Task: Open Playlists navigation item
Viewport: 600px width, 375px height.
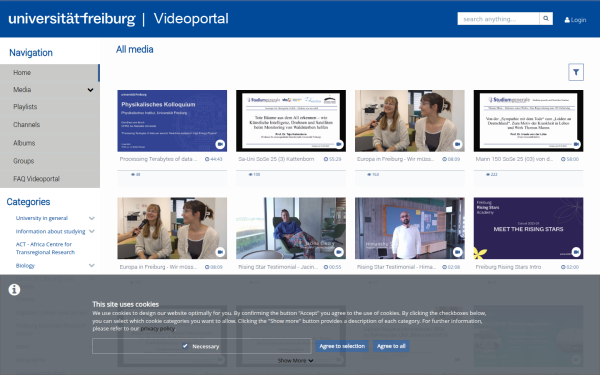Action: click(x=50, y=107)
